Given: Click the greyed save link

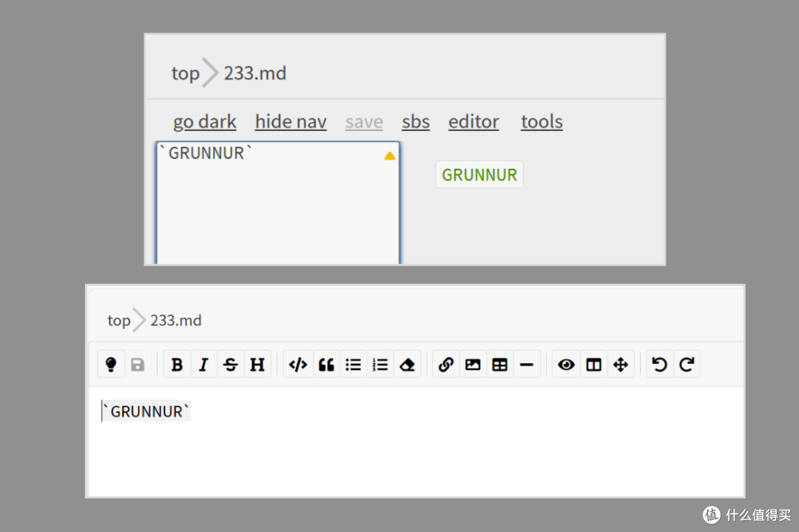Looking at the screenshot, I should point(364,122).
